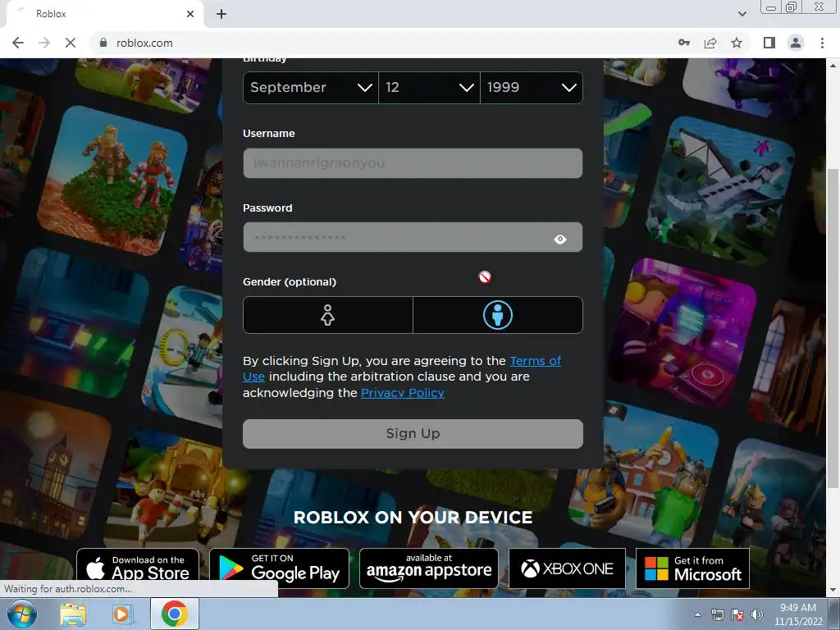This screenshot has width=840, height=630.
Task: Click the Username input field
Action: pyautogui.click(x=413, y=163)
